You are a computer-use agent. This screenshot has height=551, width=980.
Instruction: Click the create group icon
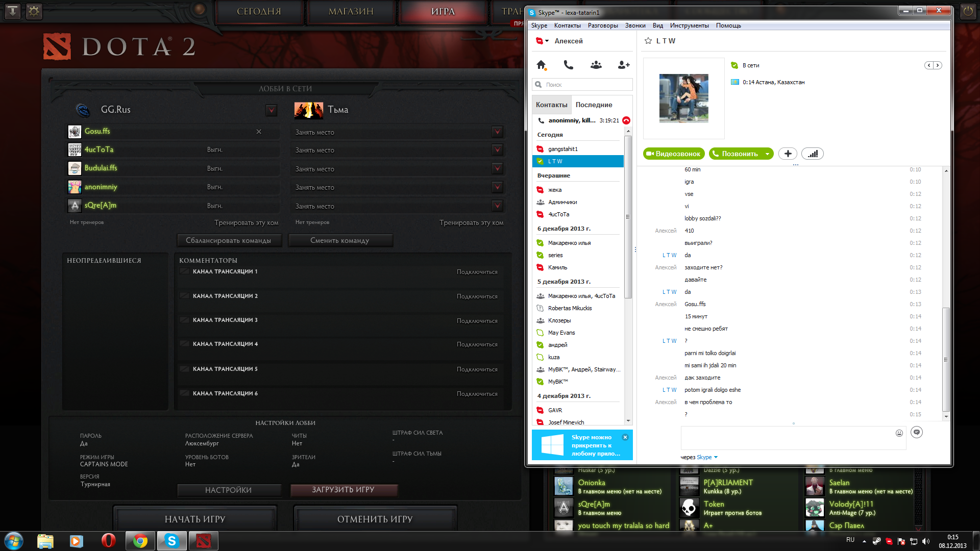[596, 65]
